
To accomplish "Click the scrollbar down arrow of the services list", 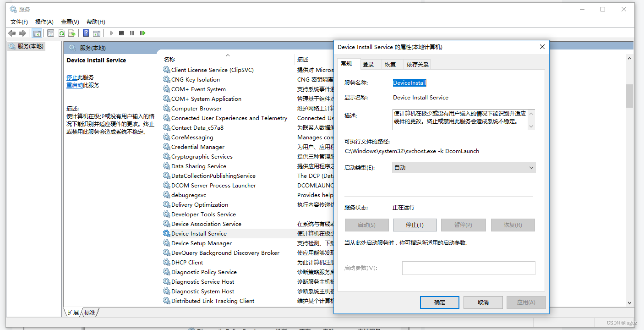I will [629, 302].
